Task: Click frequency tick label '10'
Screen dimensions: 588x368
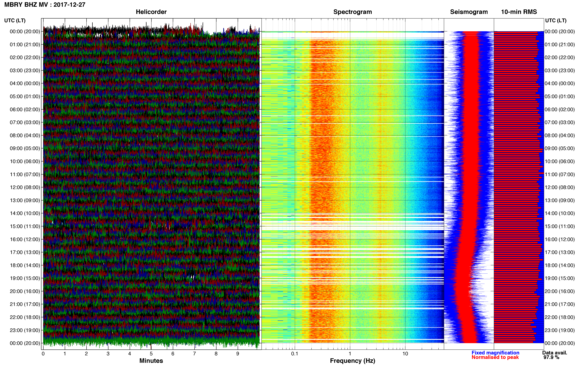Action: (405, 354)
